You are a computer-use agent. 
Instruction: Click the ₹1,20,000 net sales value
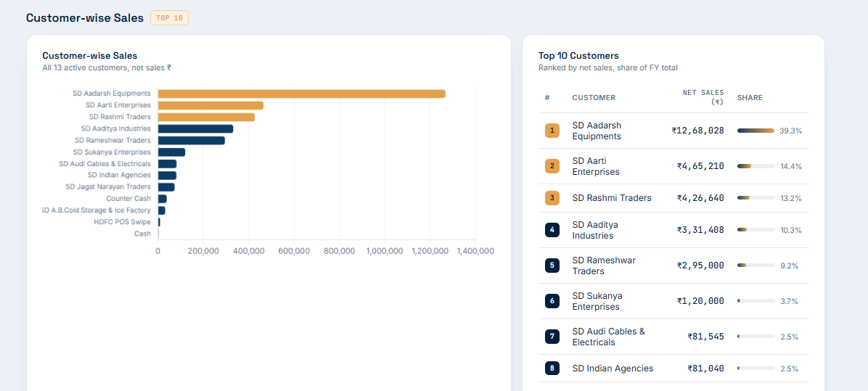[x=700, y=301]
